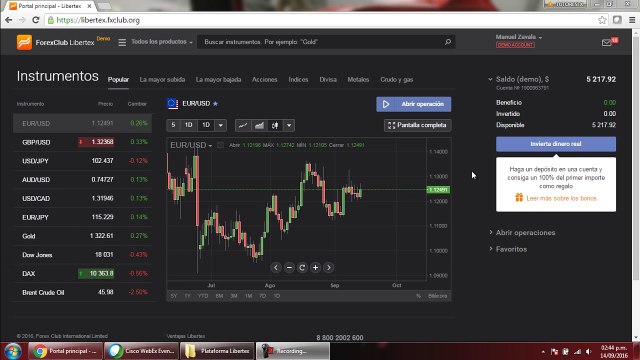Click the search magnifier icon
Screen dimensions: 640x360
(448, 42)
